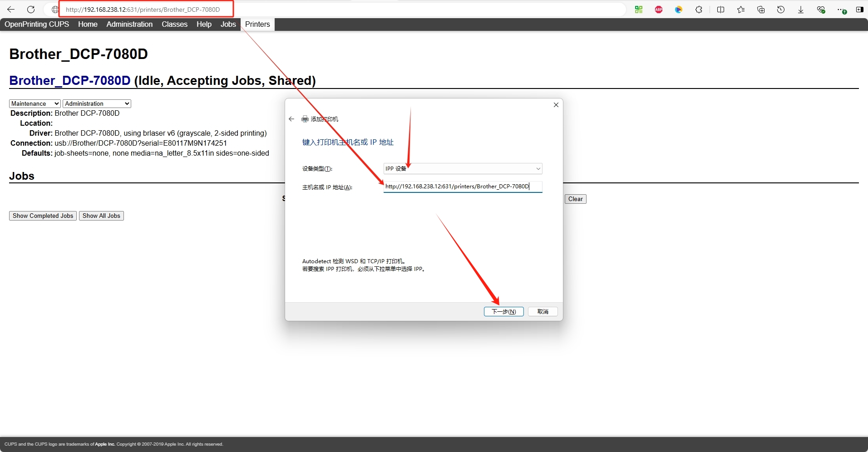
Task: Click the 主机名或 IP 地址(A) label
Action: [327, 187]
